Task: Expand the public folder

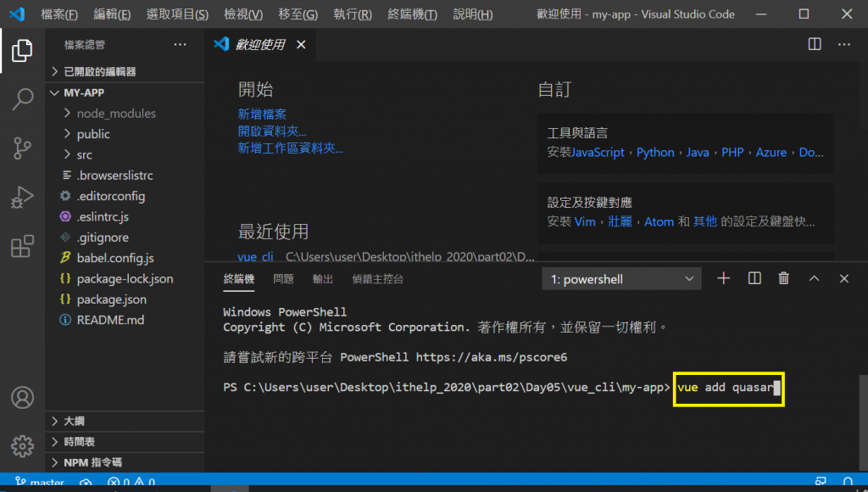Action: tap(125, 134)
